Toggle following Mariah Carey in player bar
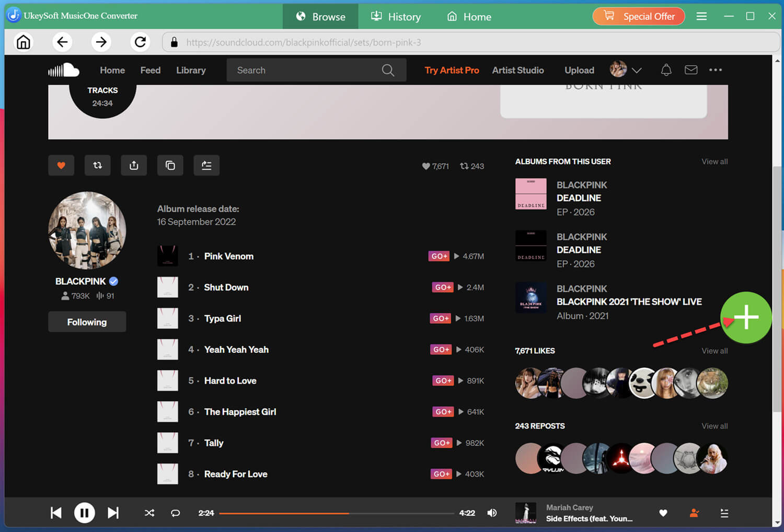The width and height of the screenshot is (784, 532). 695,513
